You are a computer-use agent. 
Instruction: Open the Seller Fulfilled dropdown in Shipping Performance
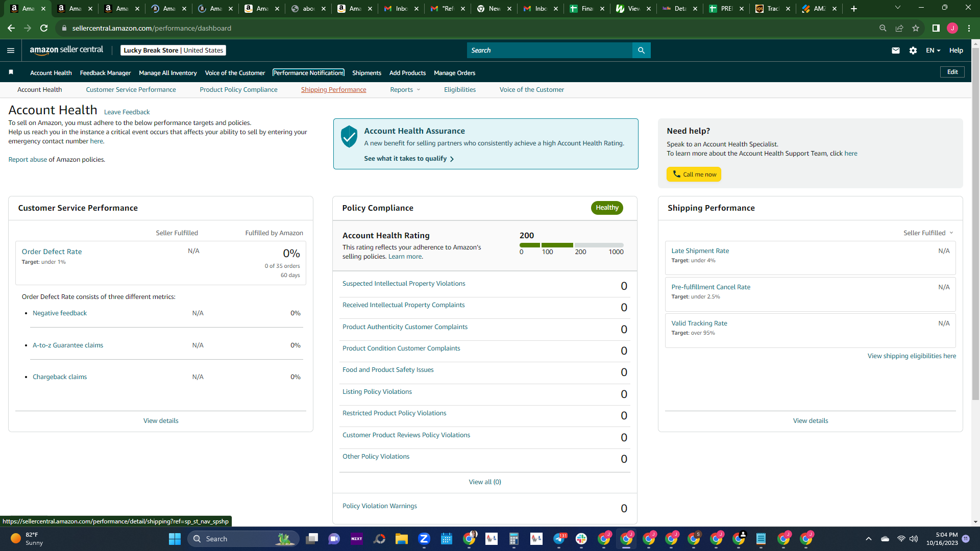point(928,233)
